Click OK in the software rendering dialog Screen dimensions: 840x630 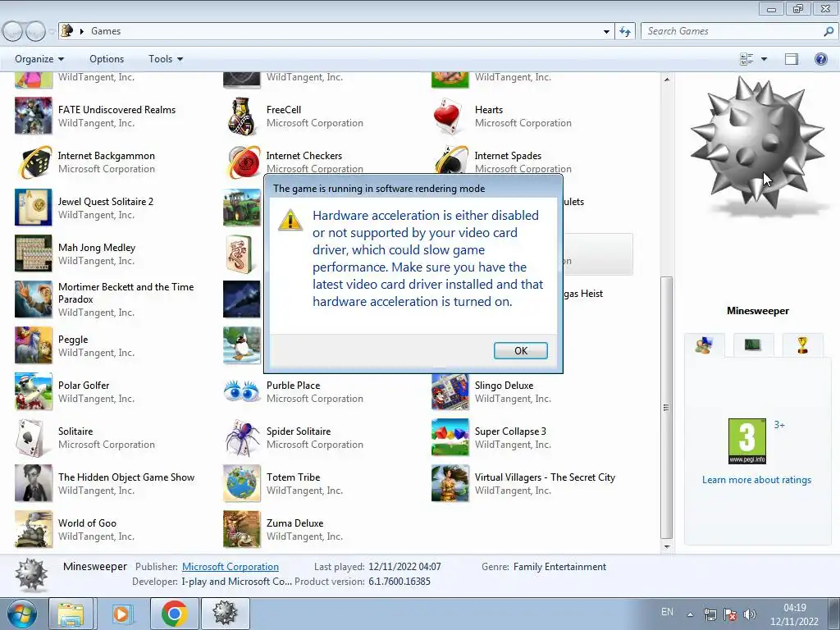click(520, 350)
